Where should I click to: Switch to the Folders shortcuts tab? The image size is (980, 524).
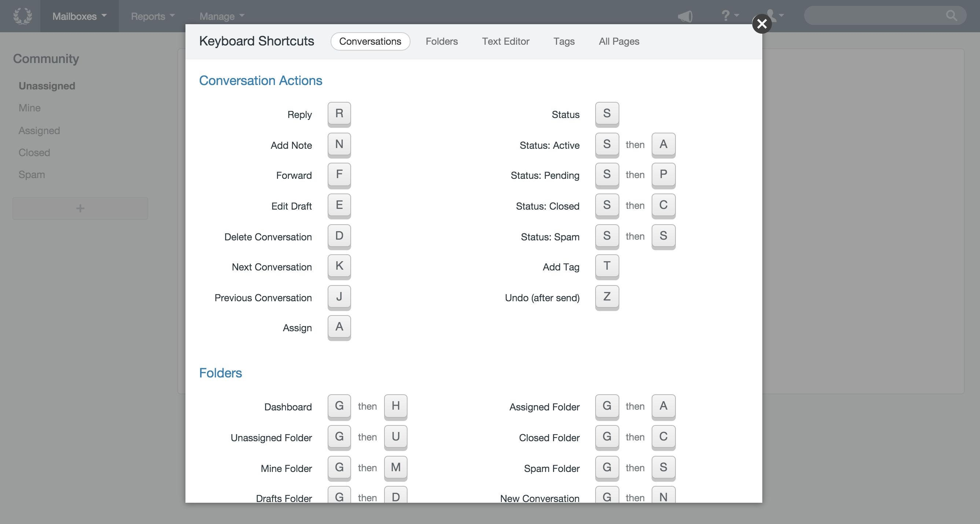point(442,41)
